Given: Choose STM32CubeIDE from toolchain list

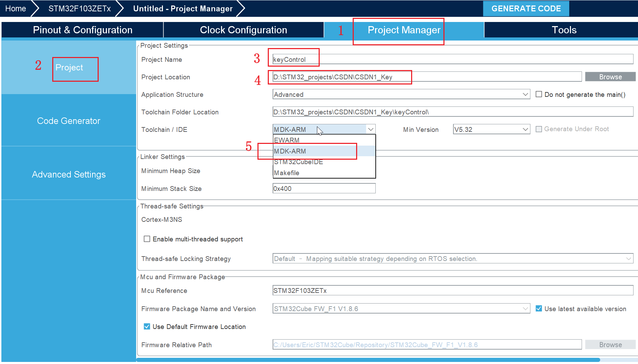Looking at the screenshot, I should (324, 162).
